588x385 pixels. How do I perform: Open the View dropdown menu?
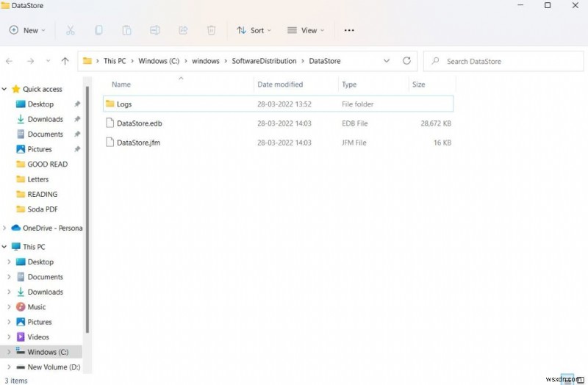click(305, 30)
